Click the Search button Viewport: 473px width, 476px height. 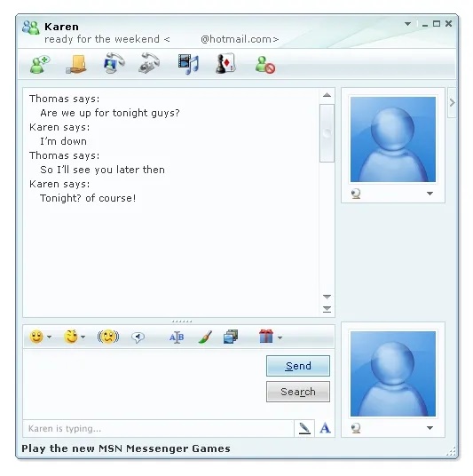[298, 392]
